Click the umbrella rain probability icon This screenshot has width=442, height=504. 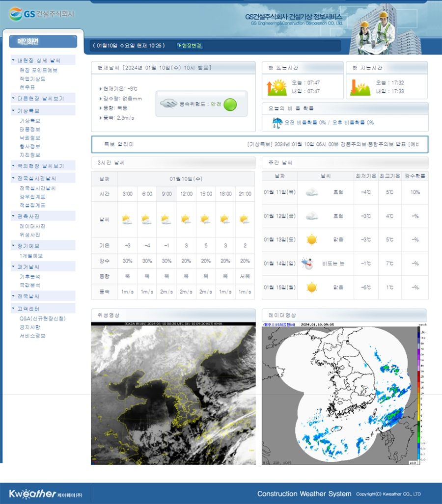(277, 122)
